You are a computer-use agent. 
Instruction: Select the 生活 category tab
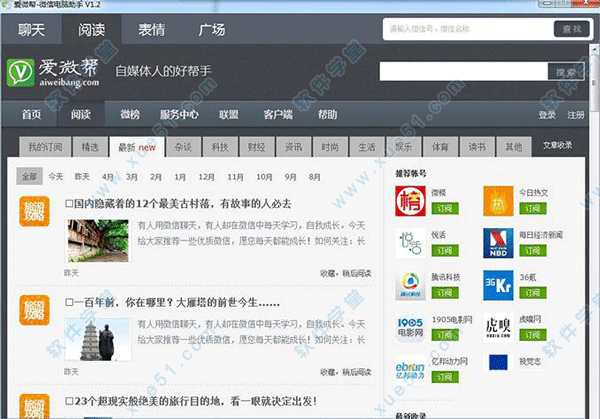[367, 147]
